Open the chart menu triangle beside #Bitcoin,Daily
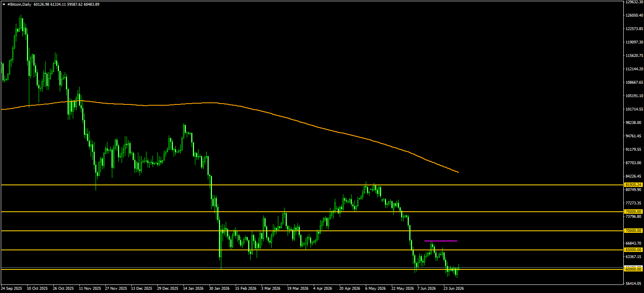This screenshot has width=644, height=293. point(3,4)
